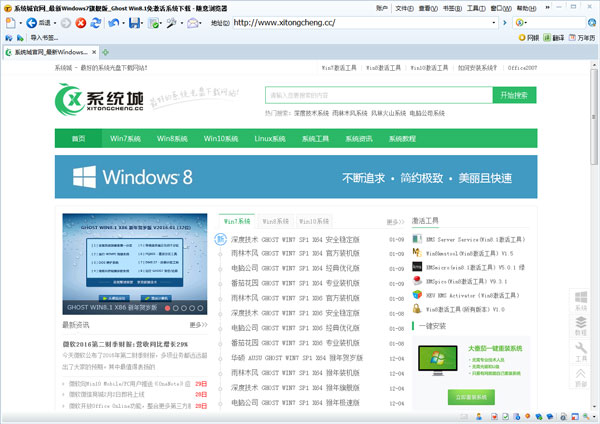Open the 工具(T) menu
600x424 pixels.
pyautogui.click(x=476, y=8)
